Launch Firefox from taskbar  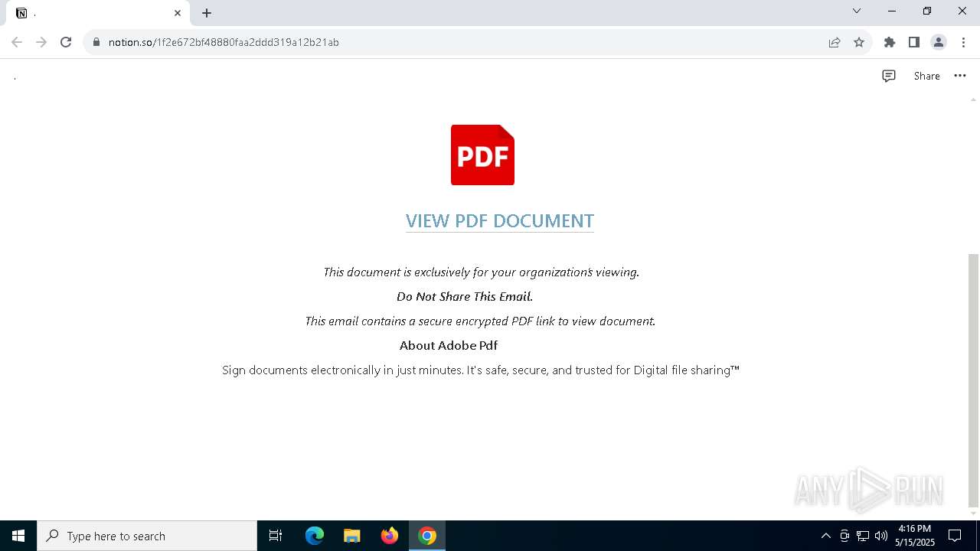[390, 536]
